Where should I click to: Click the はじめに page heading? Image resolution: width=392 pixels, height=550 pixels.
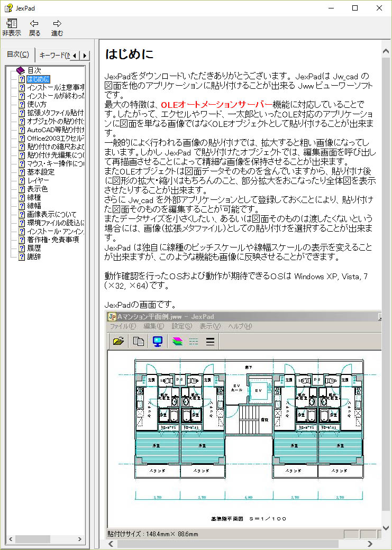pyautogui.click(x=129, y=54)
